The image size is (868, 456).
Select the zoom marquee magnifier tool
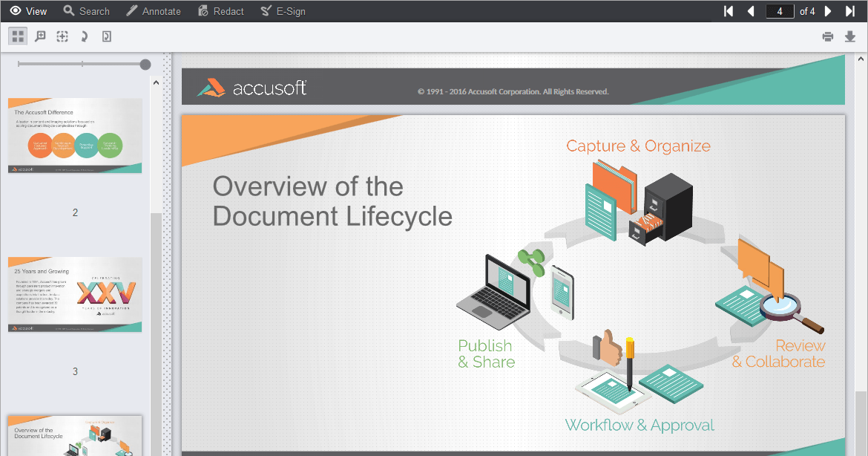pyautogui.click(x=40, y=36)
